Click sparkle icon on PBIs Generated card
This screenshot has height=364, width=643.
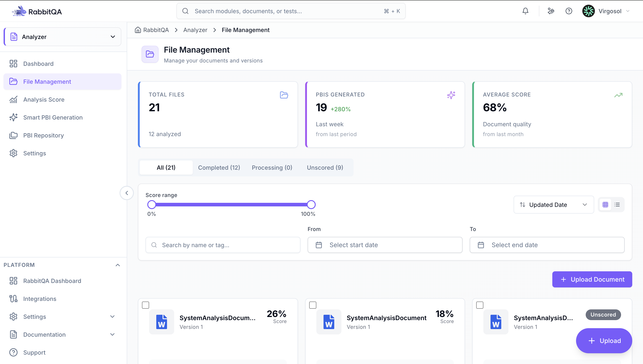pos(451,95)
